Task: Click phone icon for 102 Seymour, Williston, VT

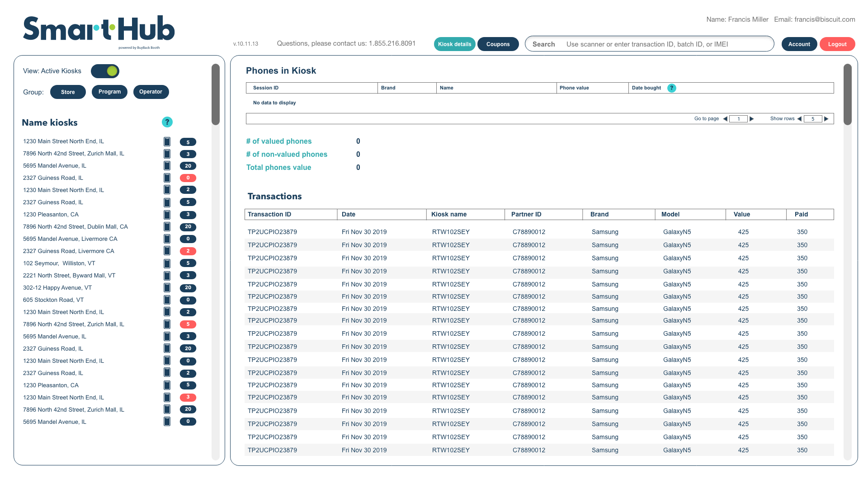Action: click(x=167, y=263)
